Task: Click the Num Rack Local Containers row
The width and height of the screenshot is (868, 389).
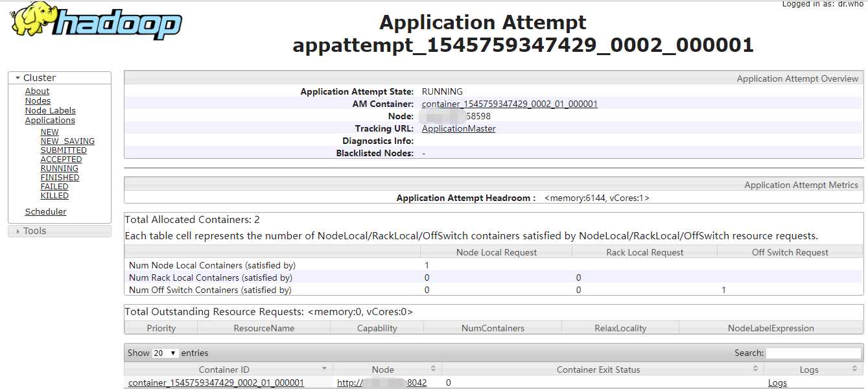Action: point(493,277)
